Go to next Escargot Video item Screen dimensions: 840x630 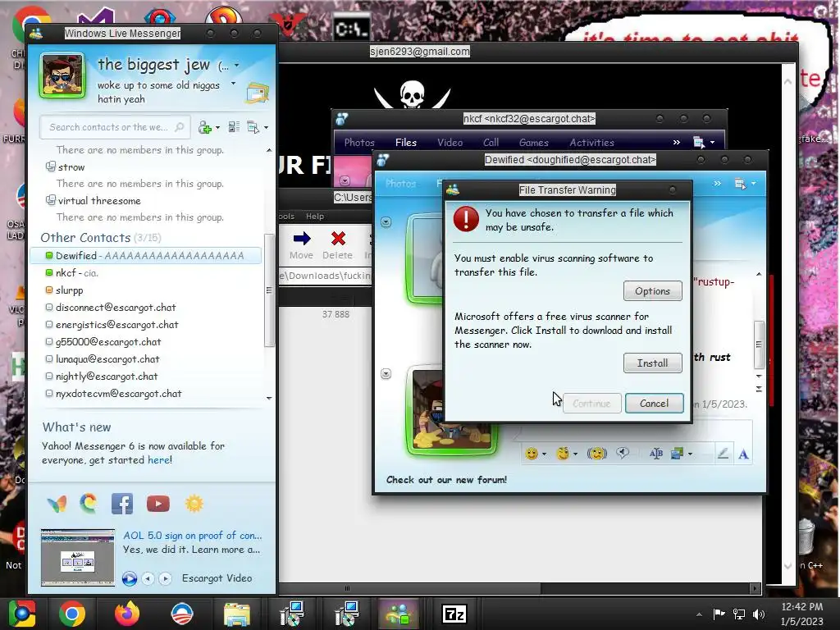point(166,578)
